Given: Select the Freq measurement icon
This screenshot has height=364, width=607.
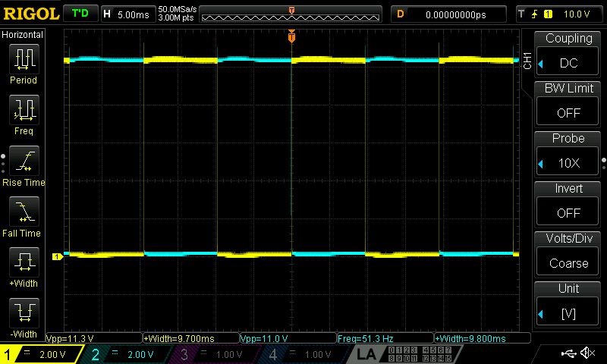Looking at the screenshot, I should pos(24,110).
